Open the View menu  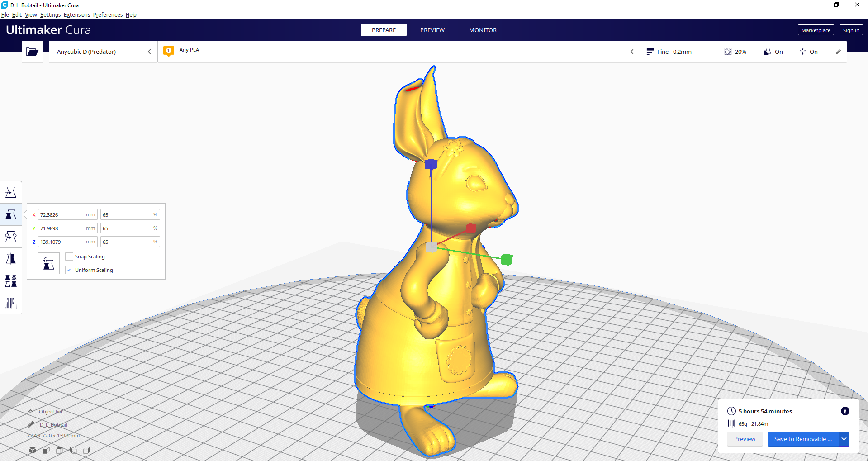(x=31, y=14)
